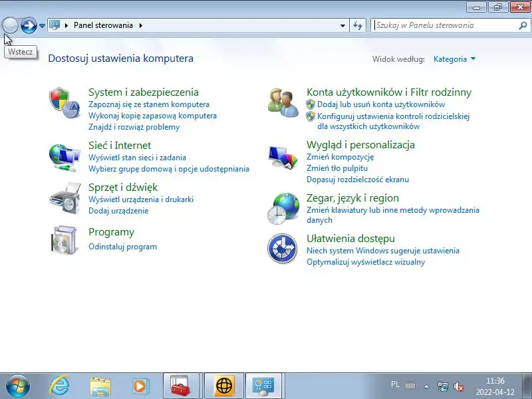Open the Windows Start orb
This screenshot has height=399, width=532.
coord(18,386)
